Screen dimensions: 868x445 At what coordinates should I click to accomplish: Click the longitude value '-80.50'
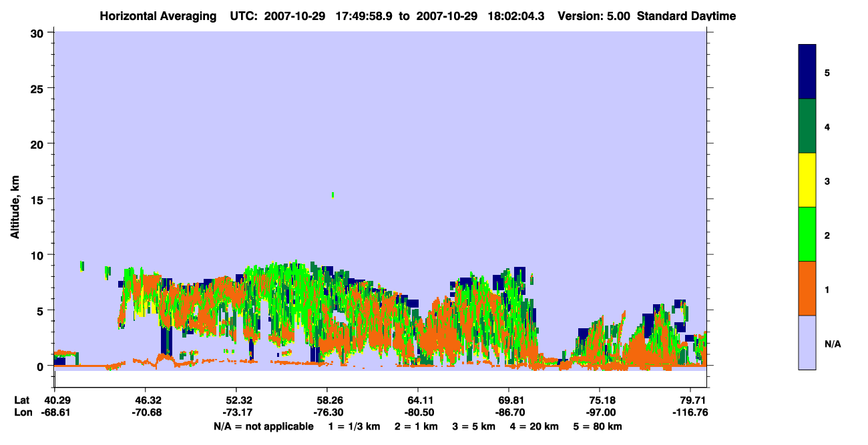418,412
